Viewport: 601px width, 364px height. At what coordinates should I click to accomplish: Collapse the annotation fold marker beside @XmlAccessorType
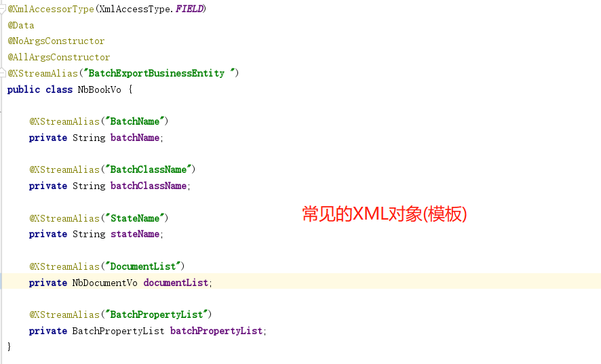click(2, 9)
